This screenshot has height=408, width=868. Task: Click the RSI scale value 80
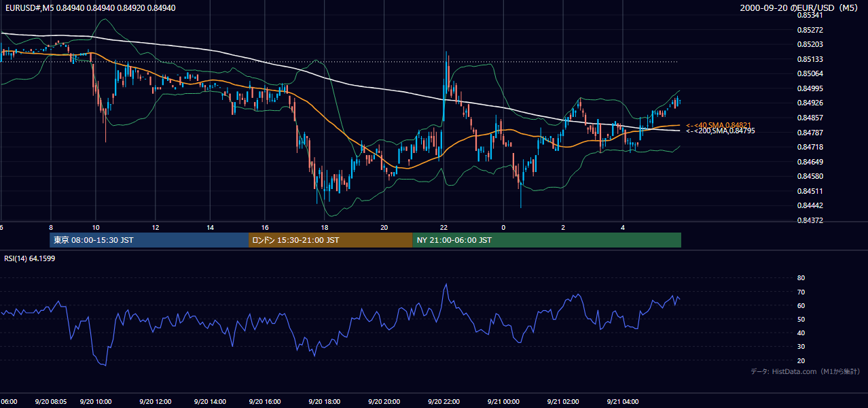coord(801,278)
